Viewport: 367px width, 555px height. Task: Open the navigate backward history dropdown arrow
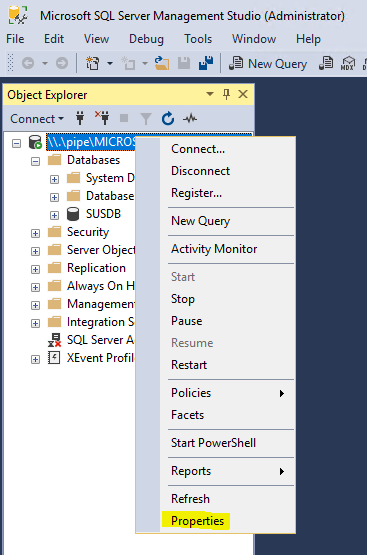click(x=45, y=64)
